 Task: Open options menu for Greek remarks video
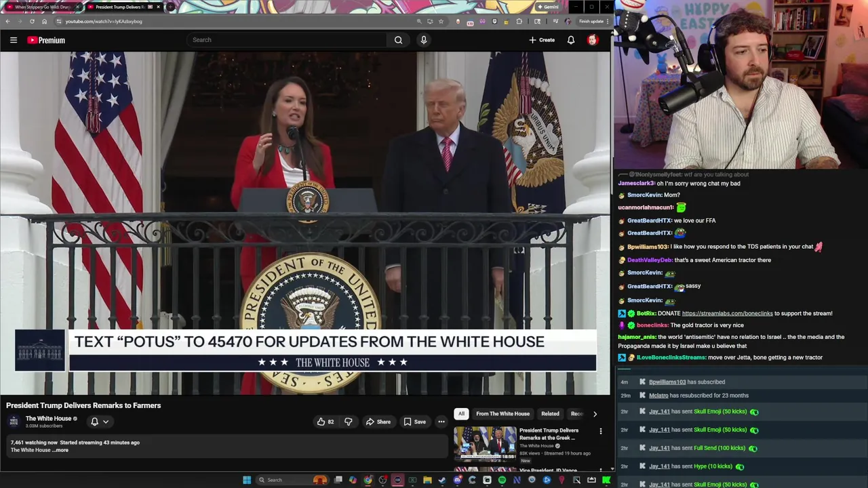point(600,431)
